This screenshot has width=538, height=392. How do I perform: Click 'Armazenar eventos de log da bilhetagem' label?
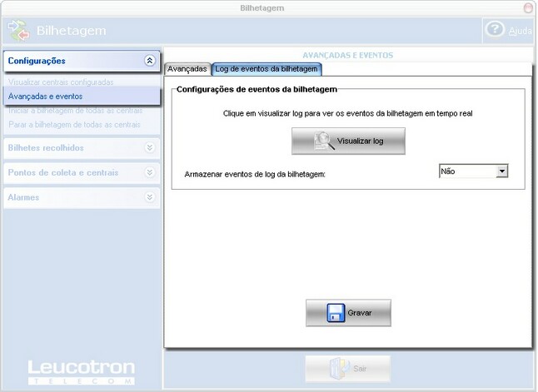coord(255,174)
